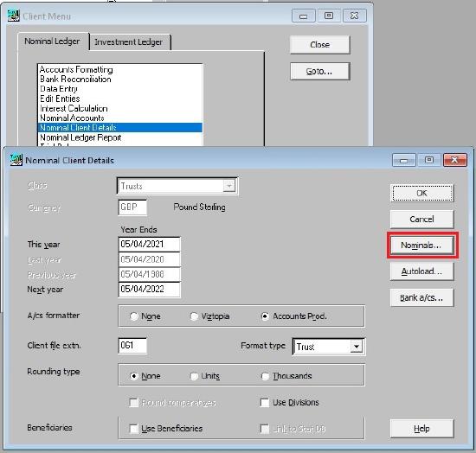Close the Client Menu window
Viewport: 476px width, 453px height.
tap(354, 16)
